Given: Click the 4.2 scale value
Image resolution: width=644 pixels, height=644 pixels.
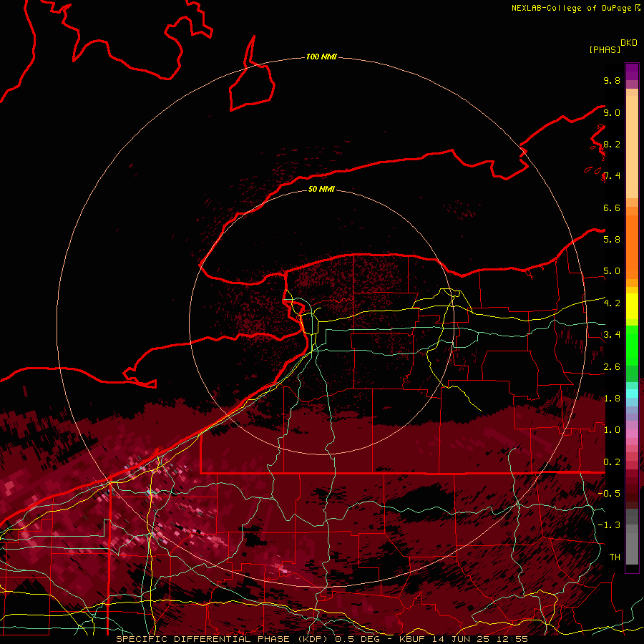Looking at the screenshot, I should point(612,303).
